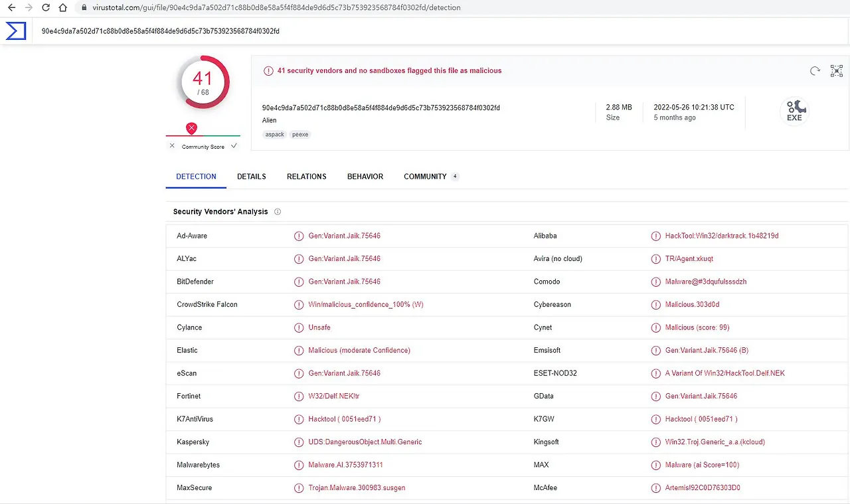Viewport: 850px width, 504px height.
Task: Click the 2.88 MB size value
Action: (x=619, y=108)
